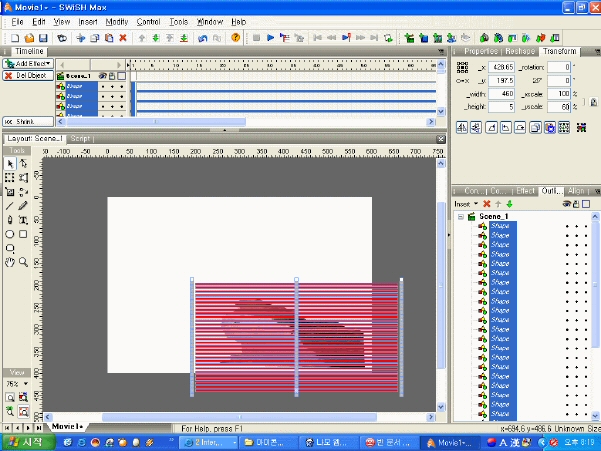Open the Insert menu
Image resolution: width=601 pixels, height=451 pixels.
88,22
